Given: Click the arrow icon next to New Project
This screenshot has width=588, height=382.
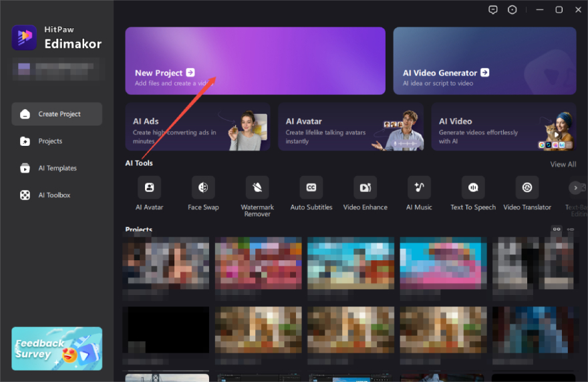Looking at the screenshot, I should pyautogui.click(x=190, y=72).
